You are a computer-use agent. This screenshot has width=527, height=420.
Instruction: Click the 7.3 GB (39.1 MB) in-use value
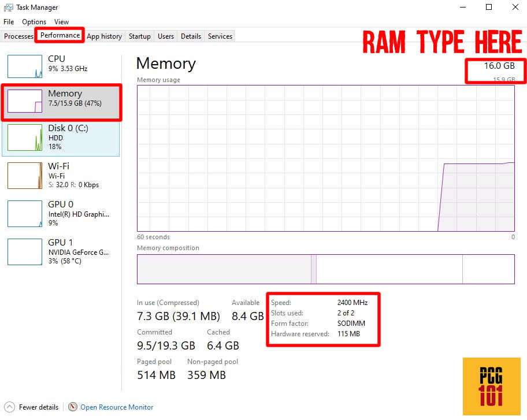pyautogui.click(x=179, y=316)
